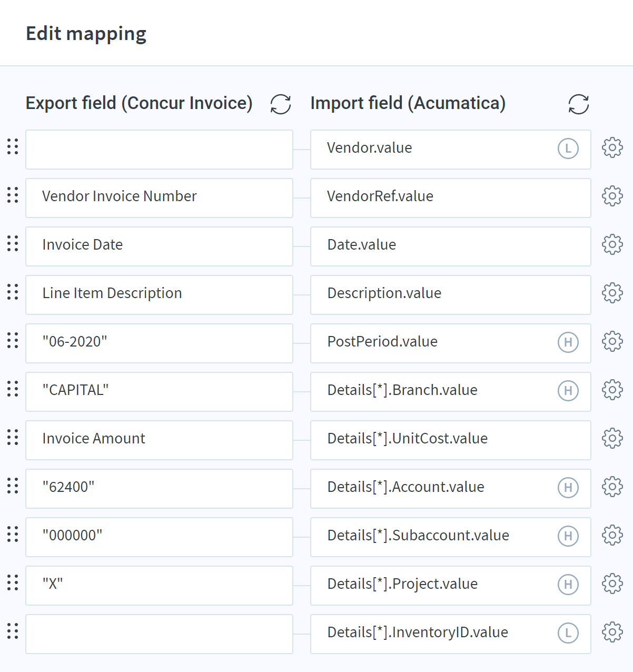Grab drag handle of "CAPITAL" row

(x=13, y=389)
